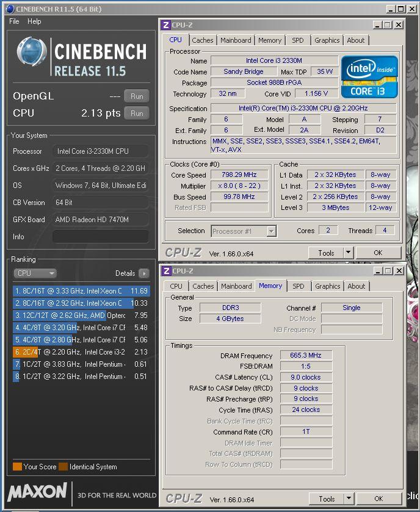Open the CPU ranking dropdown
Image resolution: width=420 pixels, height=512 pixels.
click(35, 273)
